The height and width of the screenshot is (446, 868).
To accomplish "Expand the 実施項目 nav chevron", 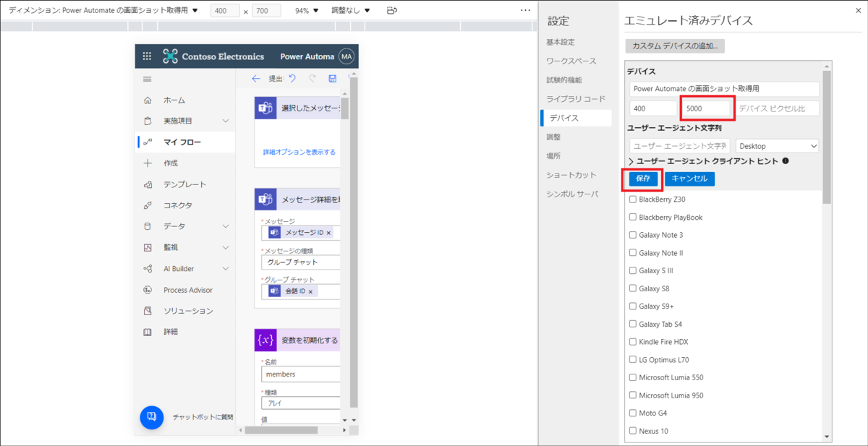I will (x=226, y=121).
